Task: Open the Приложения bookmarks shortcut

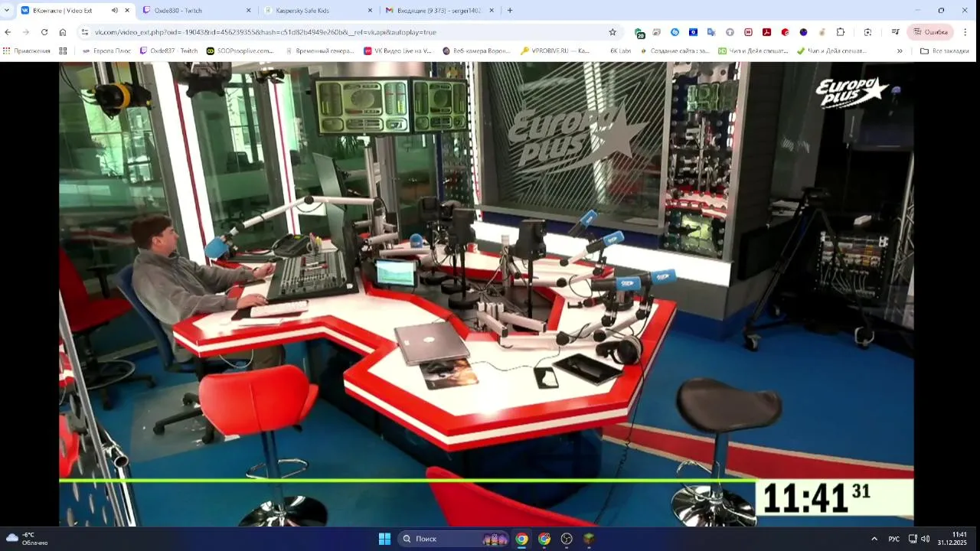Action: click(x=27, y=51)
